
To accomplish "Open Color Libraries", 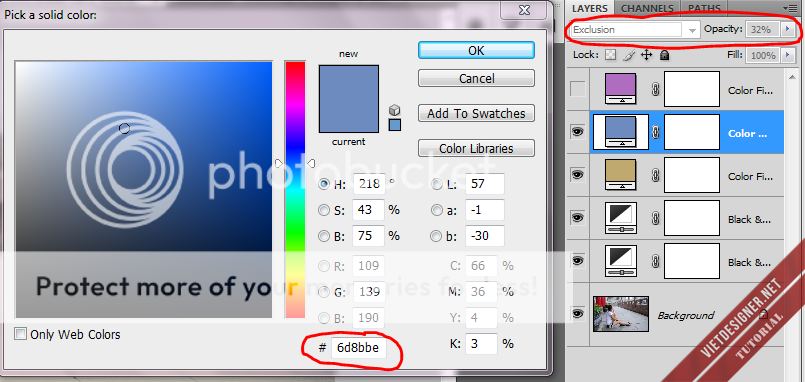I will [476, 148].
